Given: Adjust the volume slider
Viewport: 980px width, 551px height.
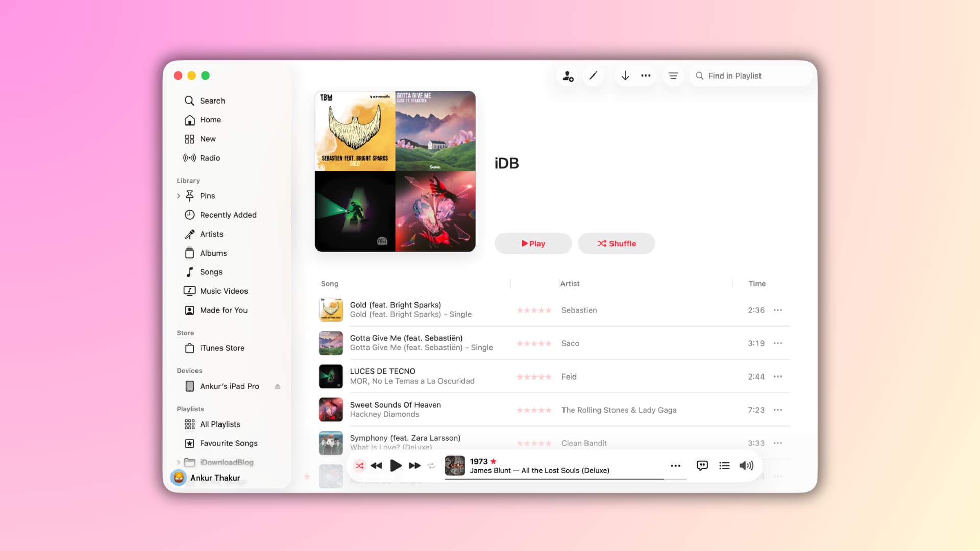Looking at the screenshot, I should 746,465.
